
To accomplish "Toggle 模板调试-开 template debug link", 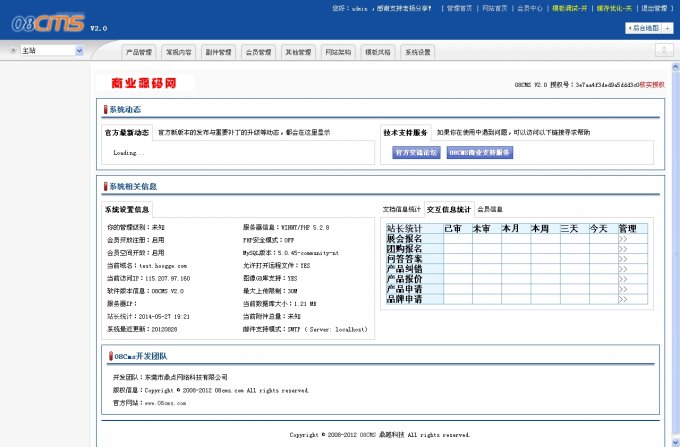I will [569, 8].
